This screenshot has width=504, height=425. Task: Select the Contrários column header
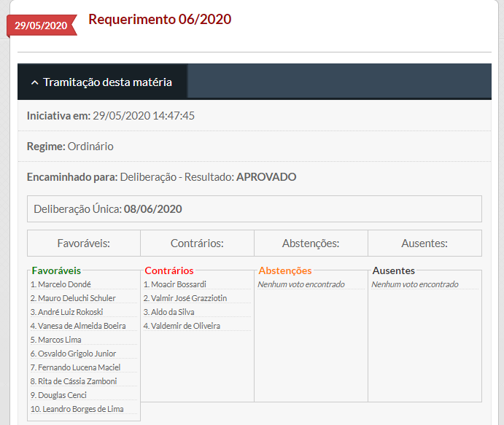[x=197, y=243]
